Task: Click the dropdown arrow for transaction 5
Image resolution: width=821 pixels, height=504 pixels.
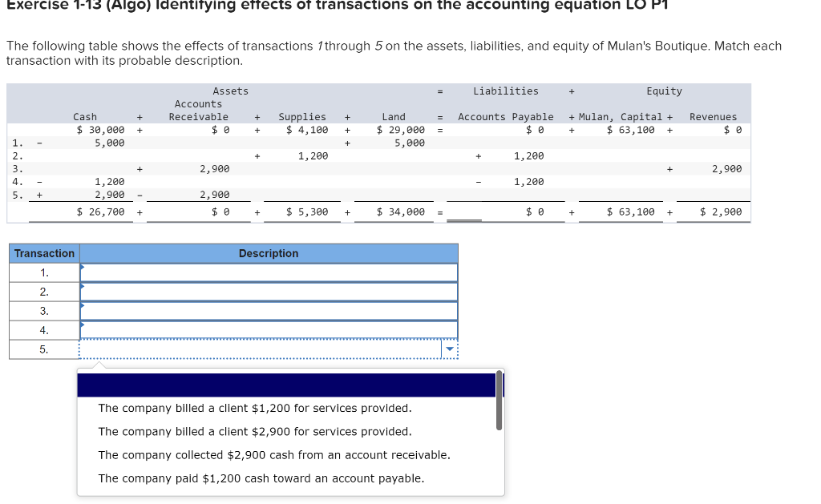Action: tap(450, 349)
